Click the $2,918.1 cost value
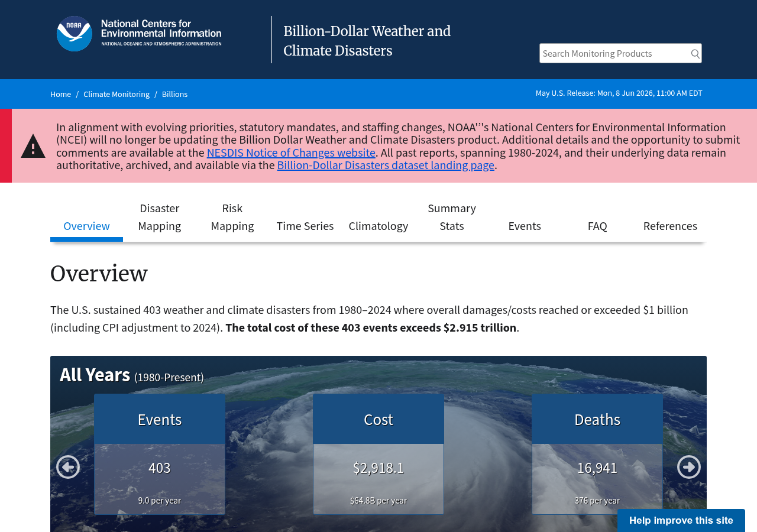Screen dimensions: 757x532 click(x=378, y=468)
